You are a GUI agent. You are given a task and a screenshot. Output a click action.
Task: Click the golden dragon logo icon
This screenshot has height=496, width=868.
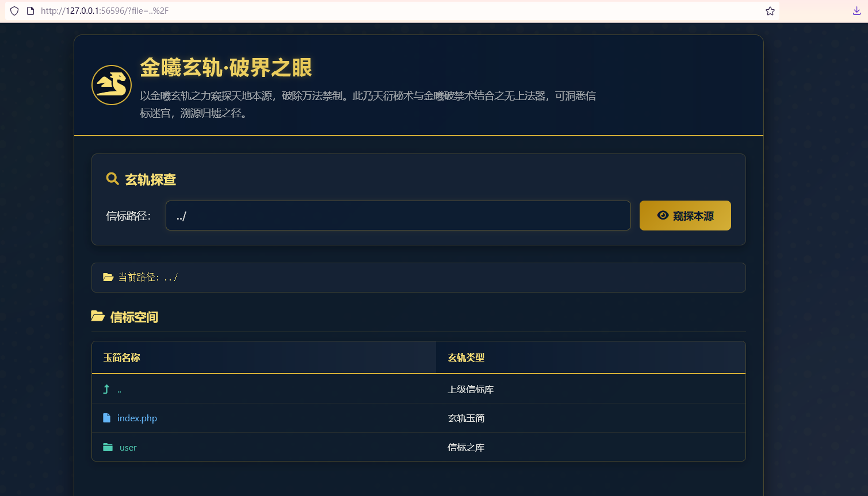point(112,85)
